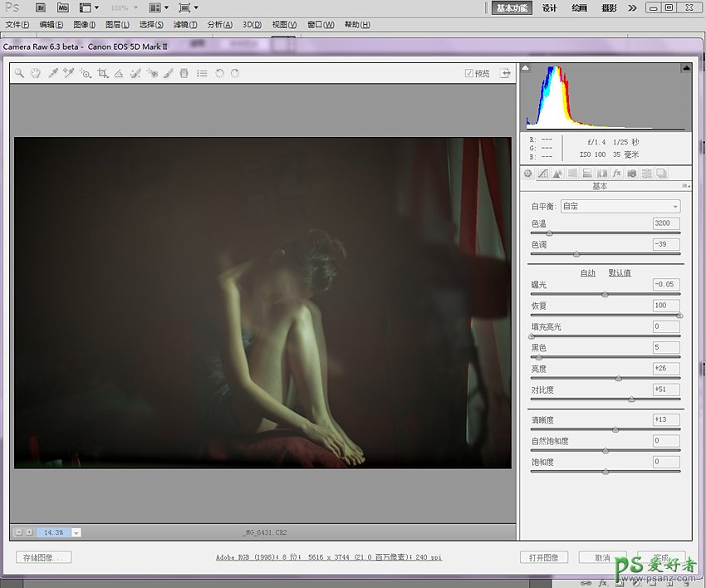Toggle shadow clipping warning in histogram
This screenshot has height=588, width=706.
pos(526,68)
